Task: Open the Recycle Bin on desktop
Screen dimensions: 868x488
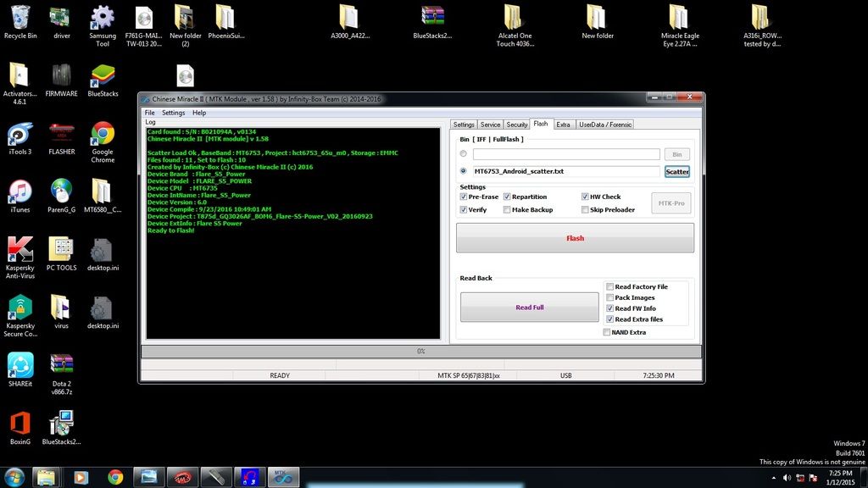Action: (19, 19)
